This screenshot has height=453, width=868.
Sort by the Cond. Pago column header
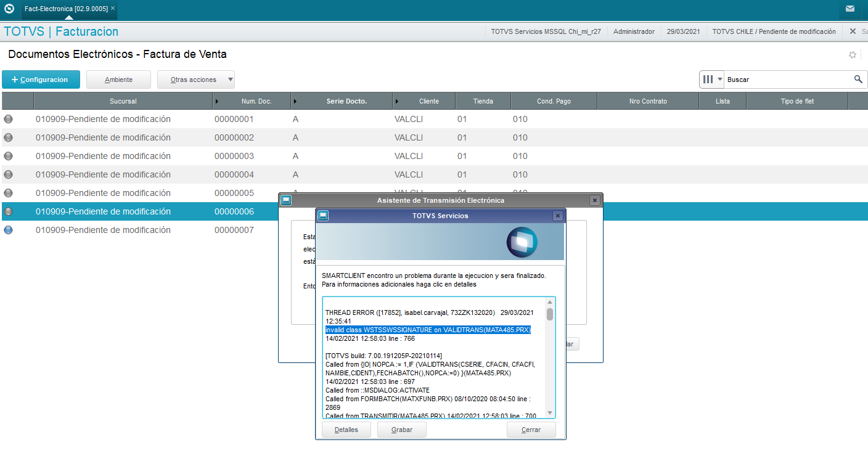(x=554, y=101)
